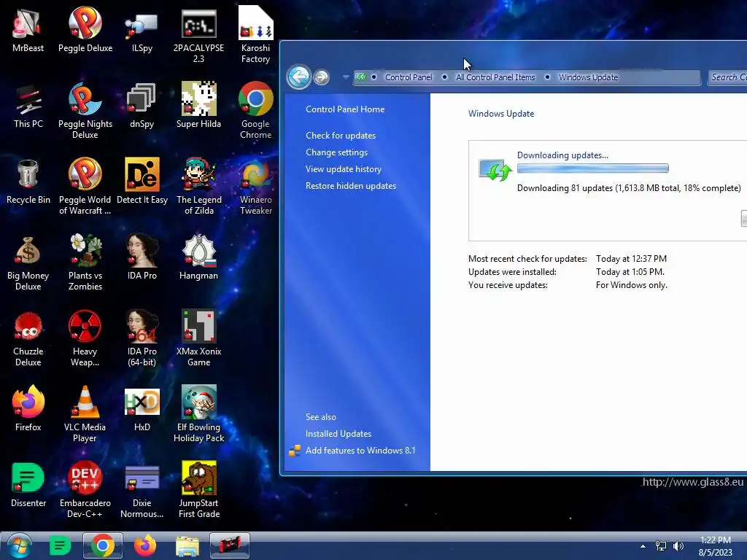Open the network tray icon
The width and height of the screenshot is (747, 560).
coord(661,546)
